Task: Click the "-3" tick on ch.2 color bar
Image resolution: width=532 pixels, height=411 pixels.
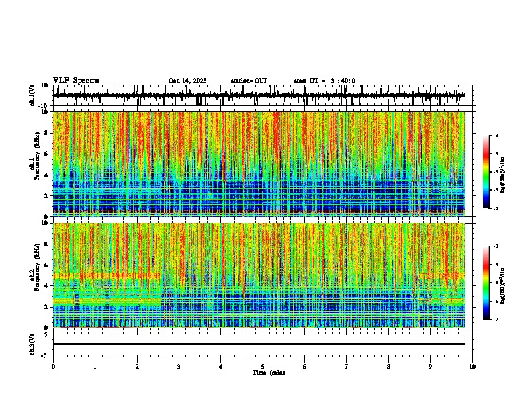Action: pos(496,246)
